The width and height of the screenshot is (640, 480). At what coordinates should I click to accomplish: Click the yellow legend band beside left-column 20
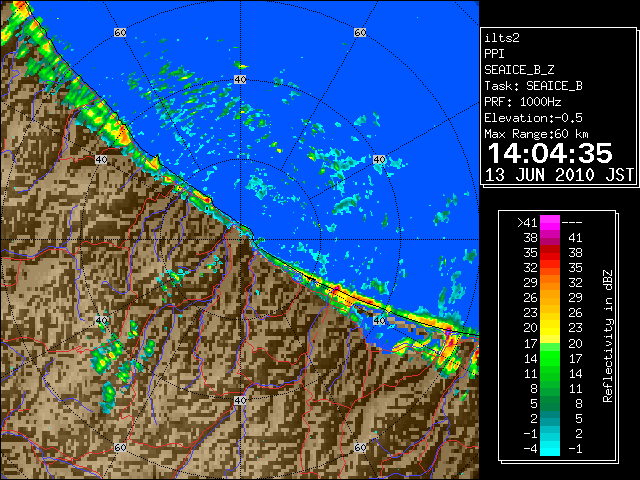[x=549, y=328]
